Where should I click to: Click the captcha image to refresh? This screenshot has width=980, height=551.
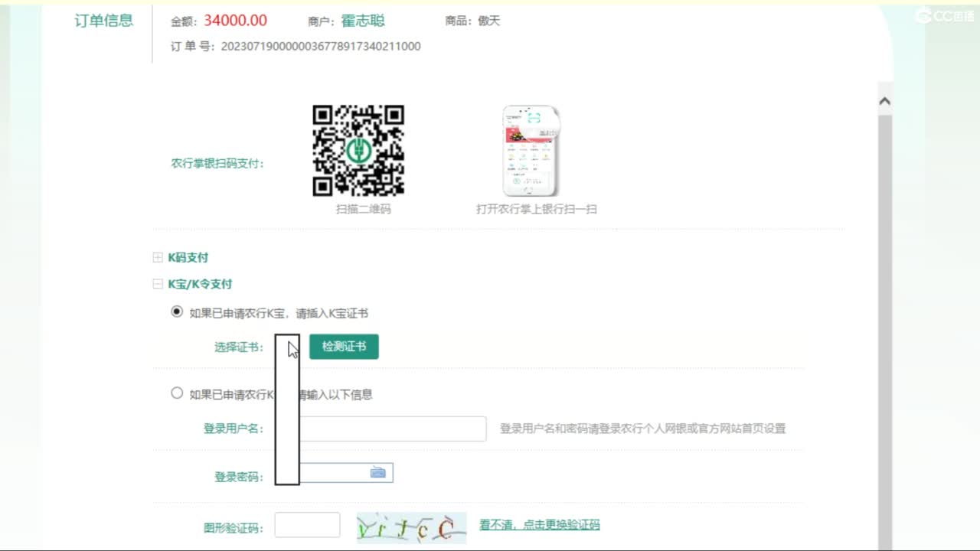pyautogui.click(x=411, y=527)
